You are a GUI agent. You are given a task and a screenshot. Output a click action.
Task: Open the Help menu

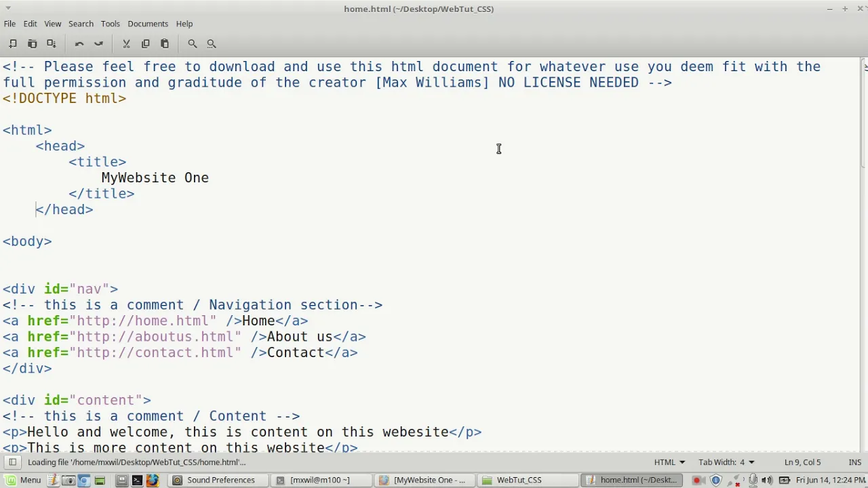click(x=184, y=24)
